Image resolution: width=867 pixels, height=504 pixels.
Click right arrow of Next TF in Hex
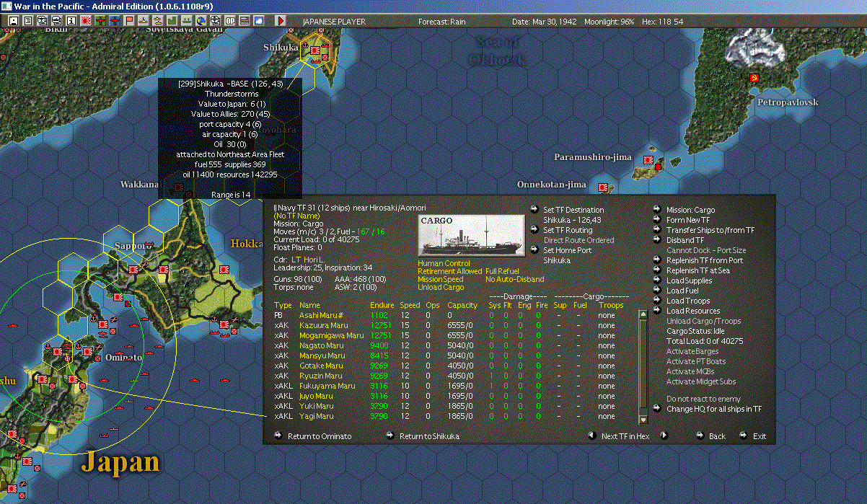[664, 436]
